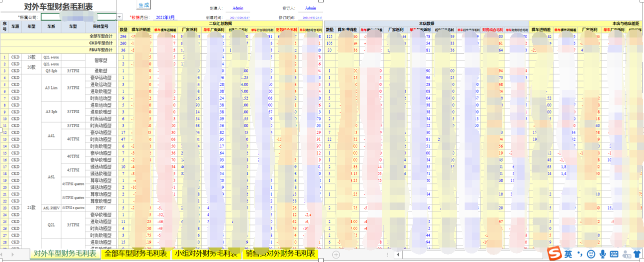Toggle Sogou punctuation mode icon

[580, 254]
